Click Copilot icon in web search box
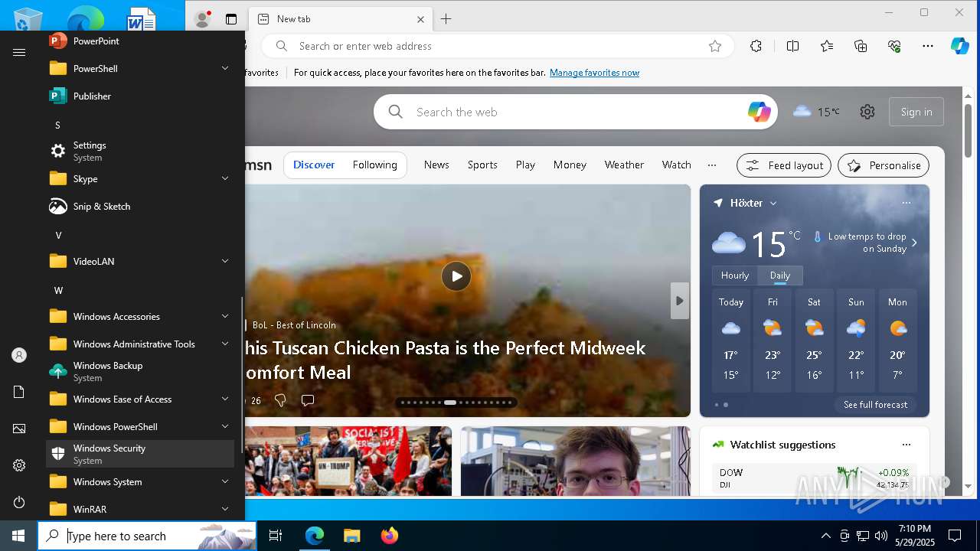This screenshot has height=551, width=980. point(759,112)
